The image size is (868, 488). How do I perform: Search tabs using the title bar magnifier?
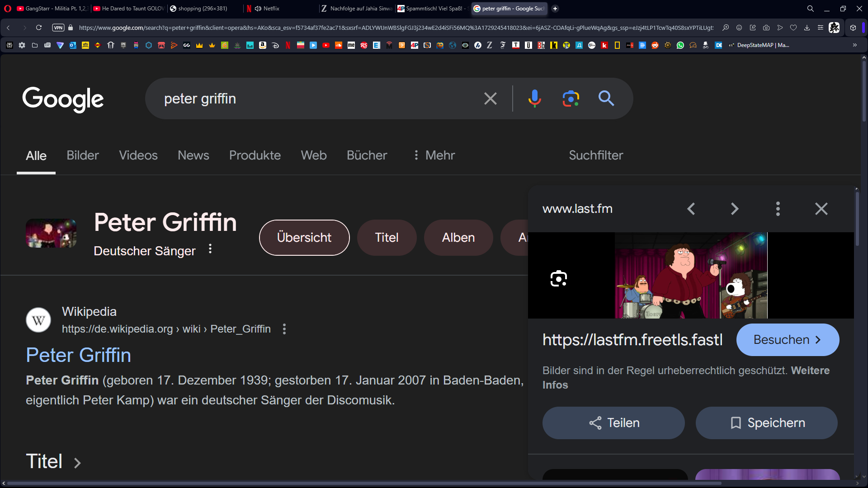pyautogui.click(x=811, y=9)
